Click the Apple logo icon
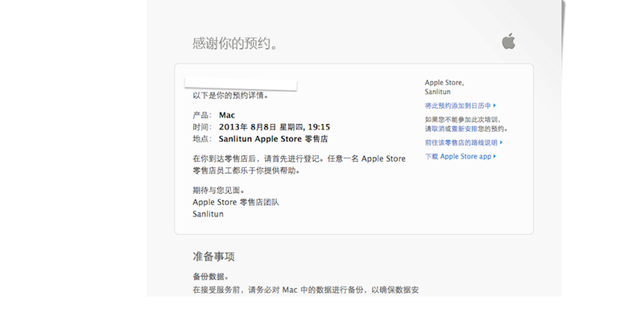 (509, 42)
